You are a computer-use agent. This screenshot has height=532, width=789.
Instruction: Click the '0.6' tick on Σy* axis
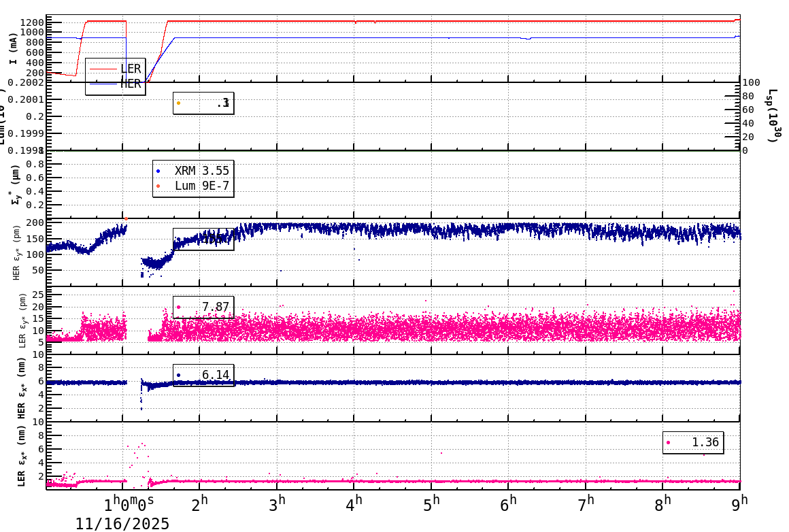(x=36, y=178)
